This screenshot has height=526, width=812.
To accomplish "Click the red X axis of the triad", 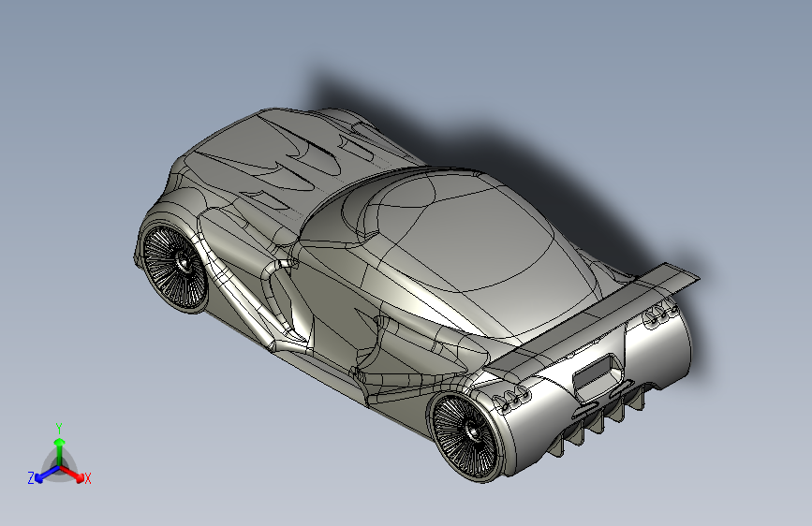I will pyautogui.click(x=73, y=475).
